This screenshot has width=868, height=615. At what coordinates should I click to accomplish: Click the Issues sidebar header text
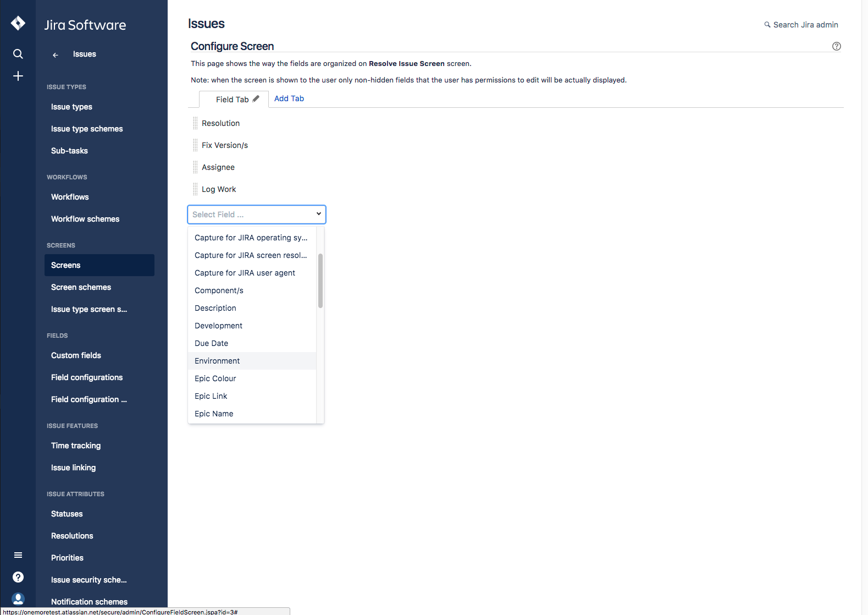coord(85,54)
